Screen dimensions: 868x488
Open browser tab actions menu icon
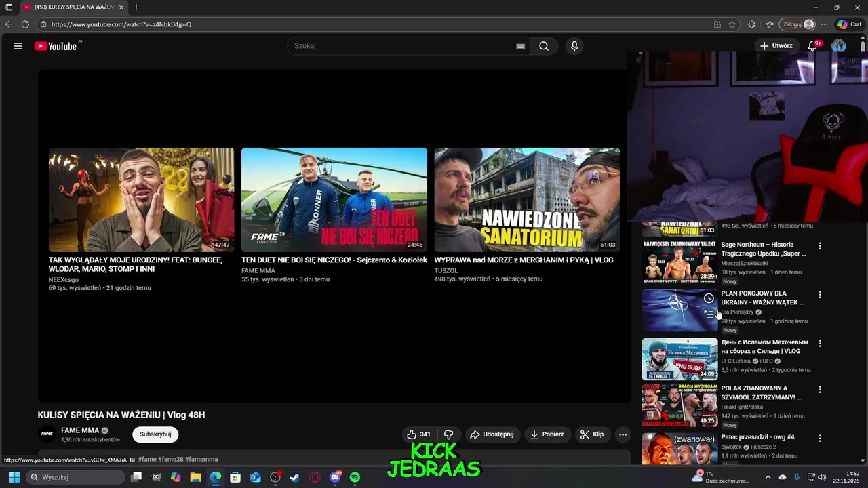[9, 7]
